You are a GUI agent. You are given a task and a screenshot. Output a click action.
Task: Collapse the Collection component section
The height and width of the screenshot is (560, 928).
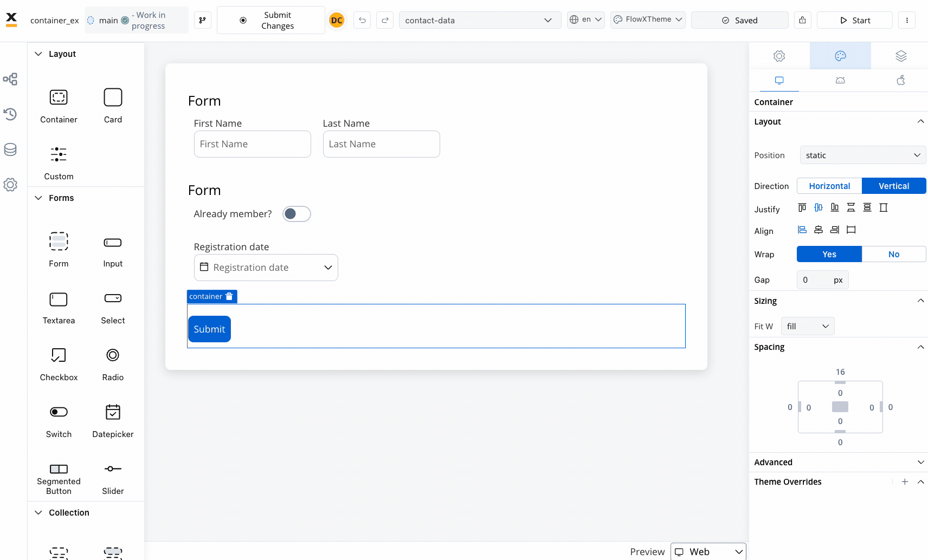coord(38,512)
